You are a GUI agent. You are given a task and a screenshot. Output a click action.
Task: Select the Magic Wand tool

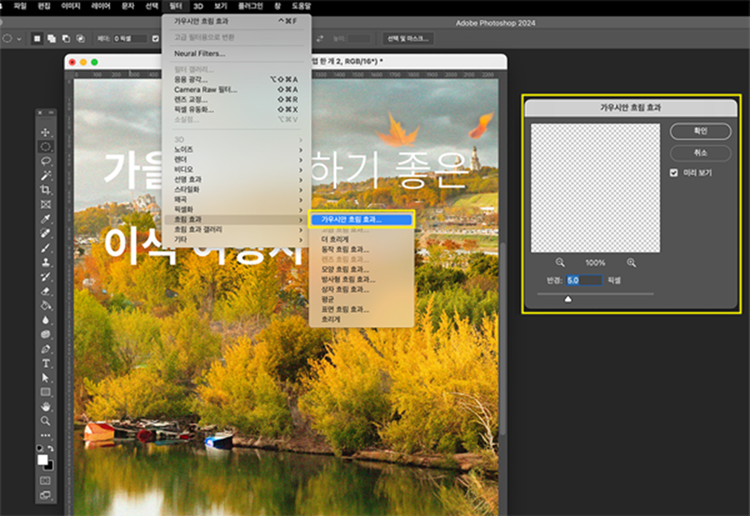(x=45, y=176)
